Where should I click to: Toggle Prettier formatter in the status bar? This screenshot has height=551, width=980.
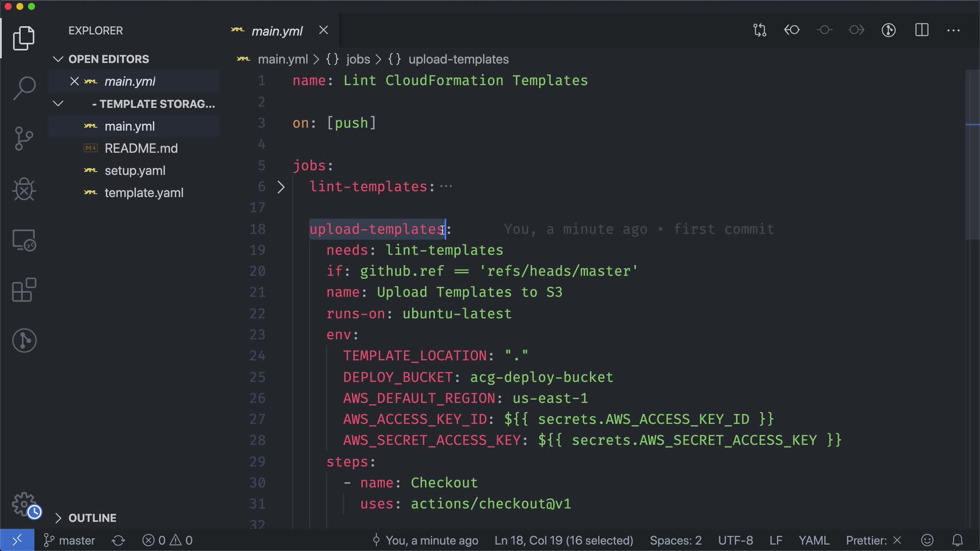873,540
